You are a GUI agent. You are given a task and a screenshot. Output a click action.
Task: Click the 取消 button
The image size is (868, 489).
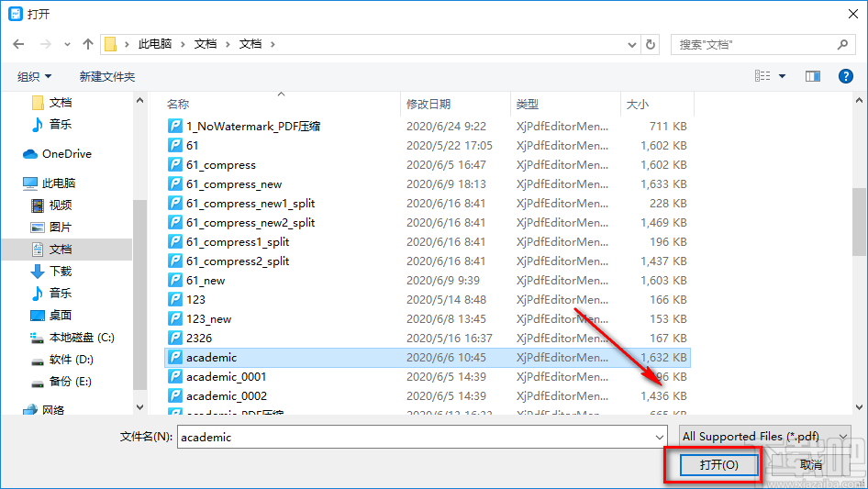pos(811,464)
